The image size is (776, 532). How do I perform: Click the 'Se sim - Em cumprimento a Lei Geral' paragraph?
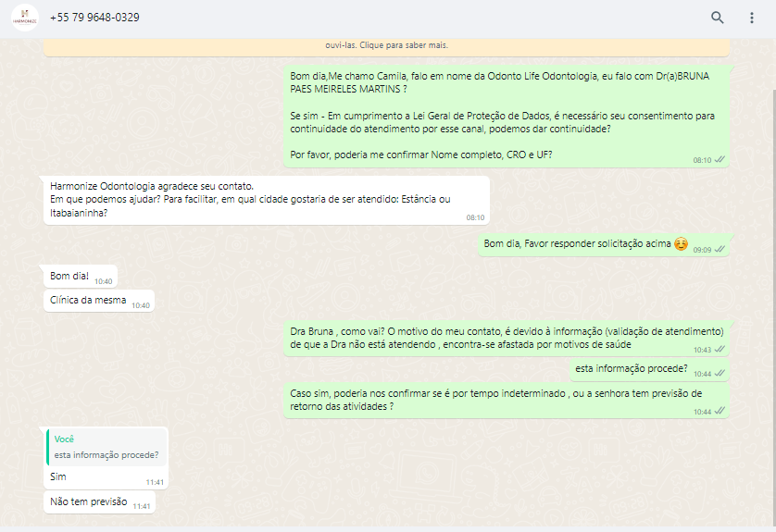502,122
